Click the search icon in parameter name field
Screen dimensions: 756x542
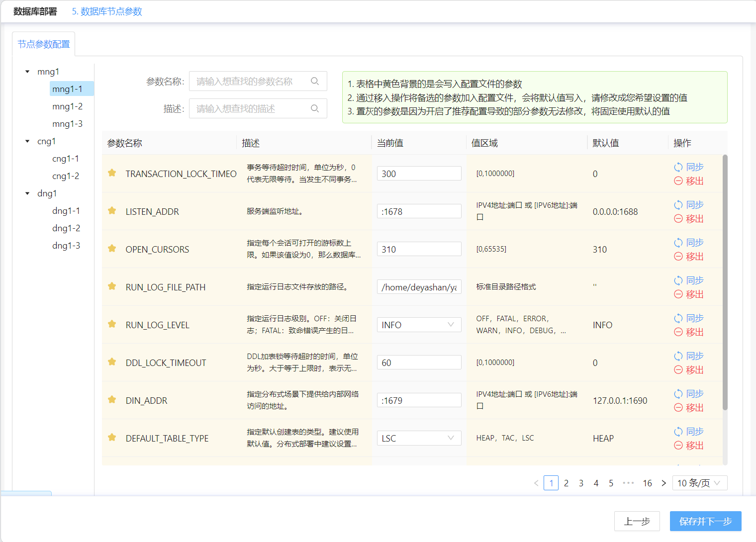315,81
